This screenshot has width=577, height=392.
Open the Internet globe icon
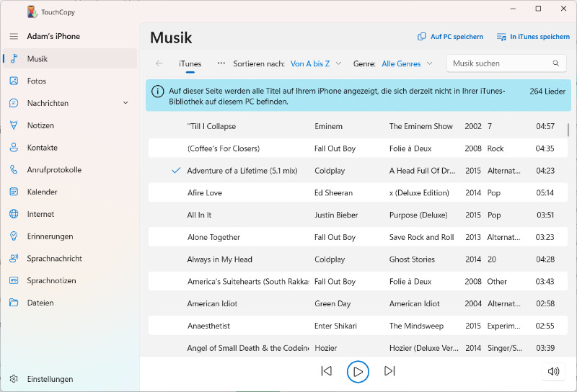coord(14,214)
